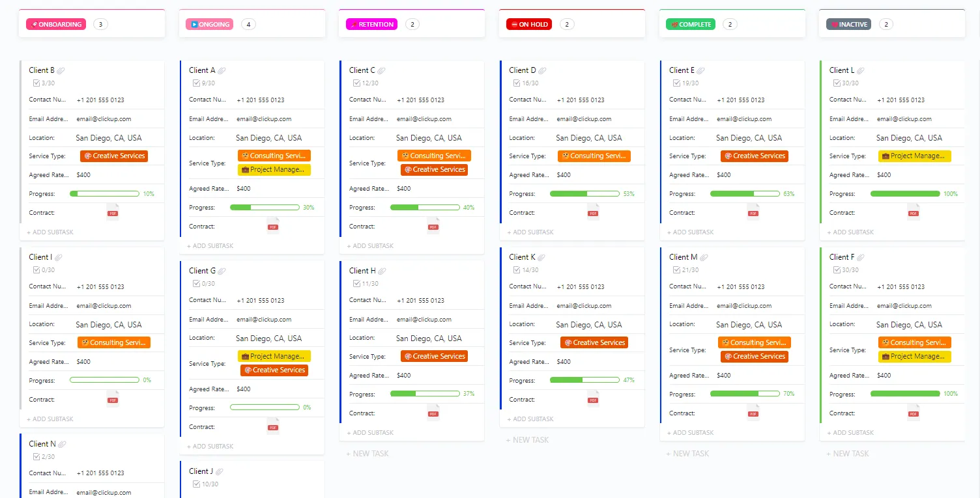The image size is (980, 498).
Task: Open Client K's Creative Services tag
Action: tap(594, 342)
